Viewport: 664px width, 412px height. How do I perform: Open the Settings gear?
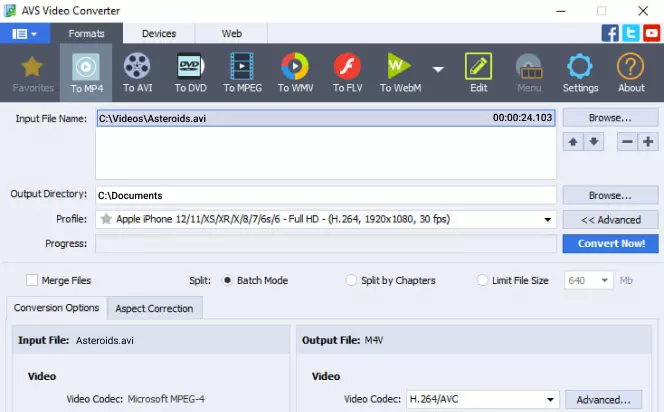tap(580, 73)
